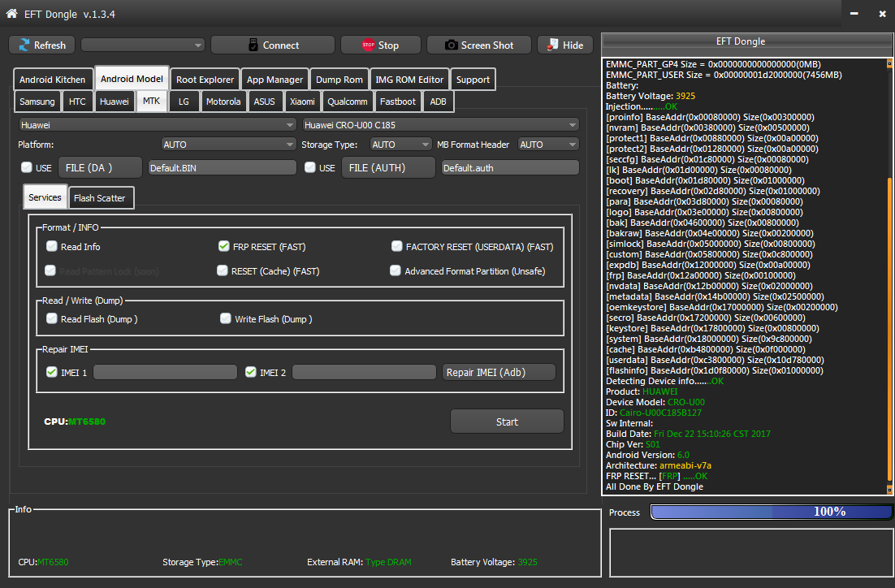This screenshot has width=895, height=588.
Task: Open the port dropdown beside Refresh
Action: pos(143,45)
